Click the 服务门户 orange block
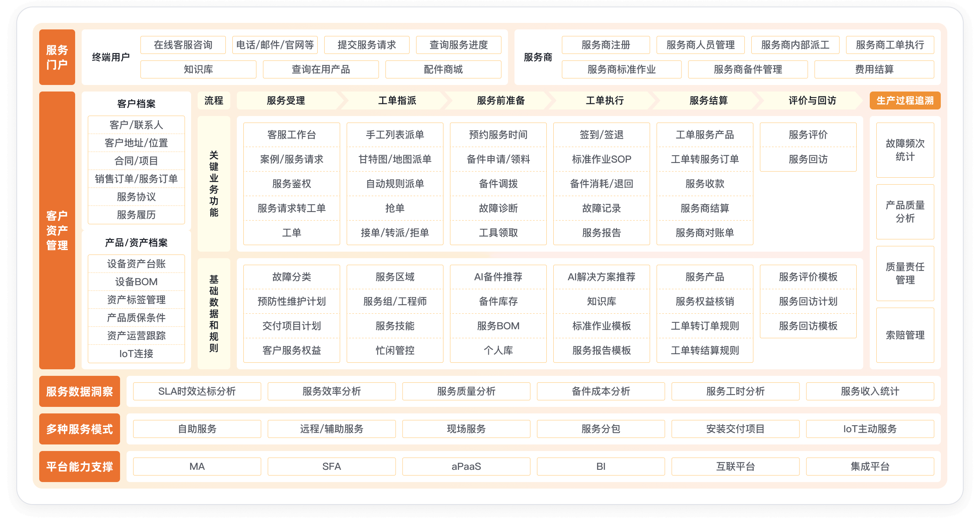 [x=57, y=57]
